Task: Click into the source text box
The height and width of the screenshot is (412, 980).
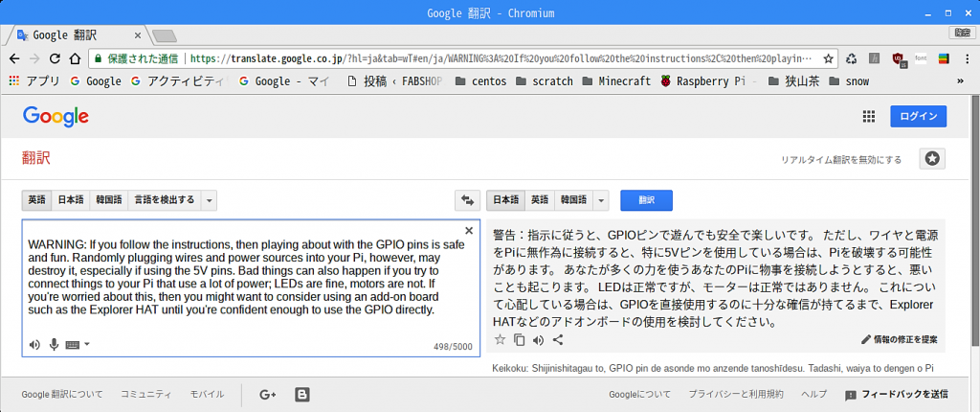Action: point(251,288)
